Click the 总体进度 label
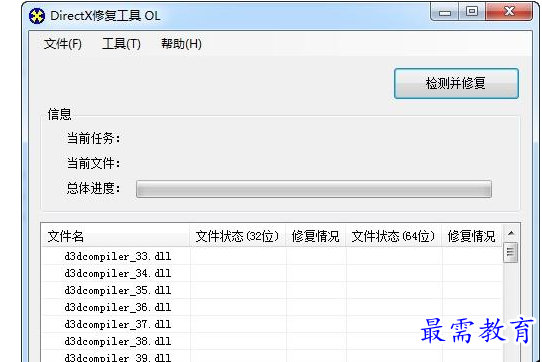The image size is (542, 362). click(94, 188)
